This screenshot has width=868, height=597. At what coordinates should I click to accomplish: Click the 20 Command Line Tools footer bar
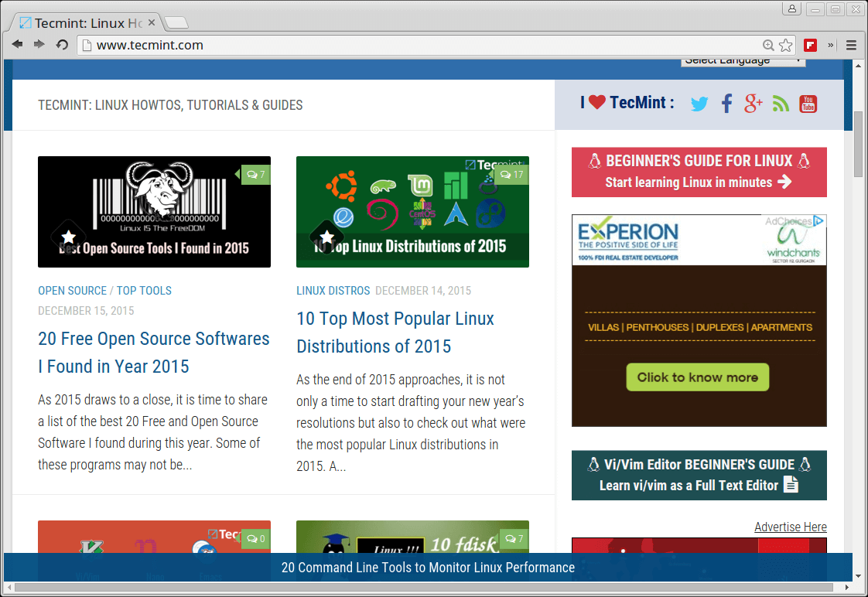428,567
